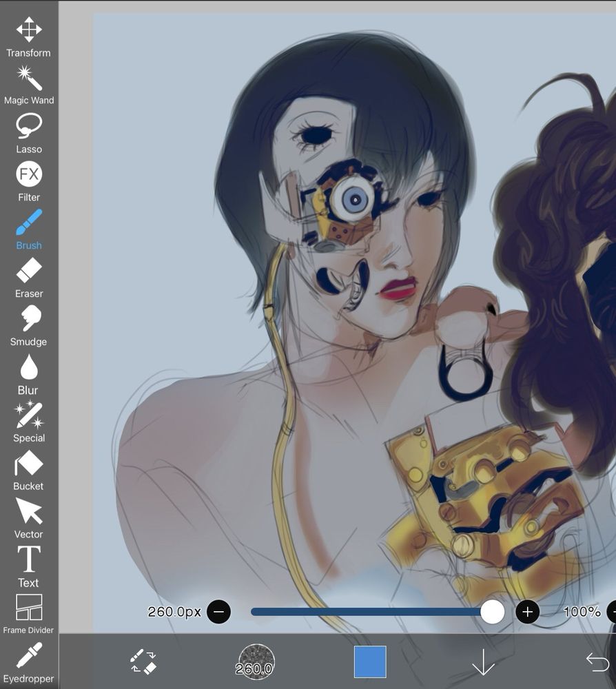616x689 pixels.
Task: Pick the Smudge tool
Action: point(28,326)
